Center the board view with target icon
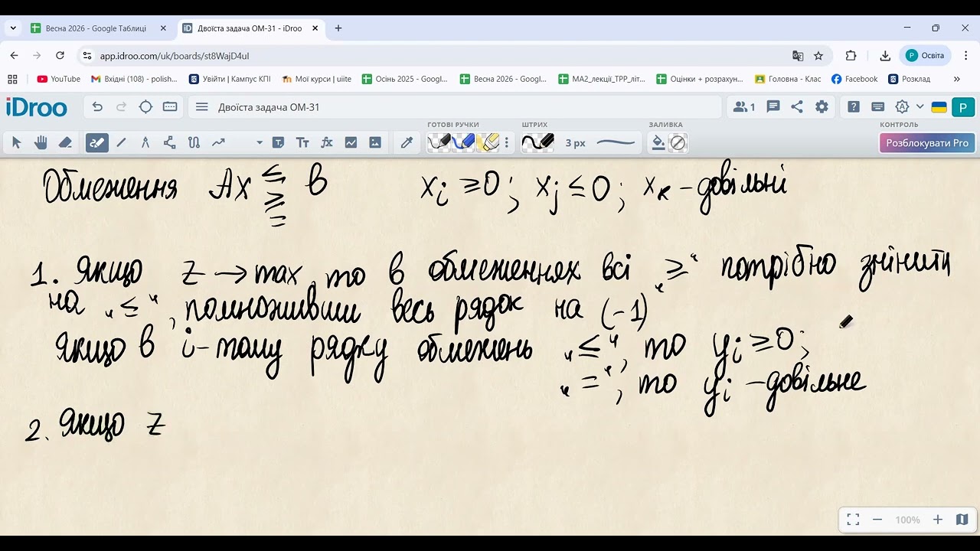The image size is (980, 551). (x=145, y=107)
